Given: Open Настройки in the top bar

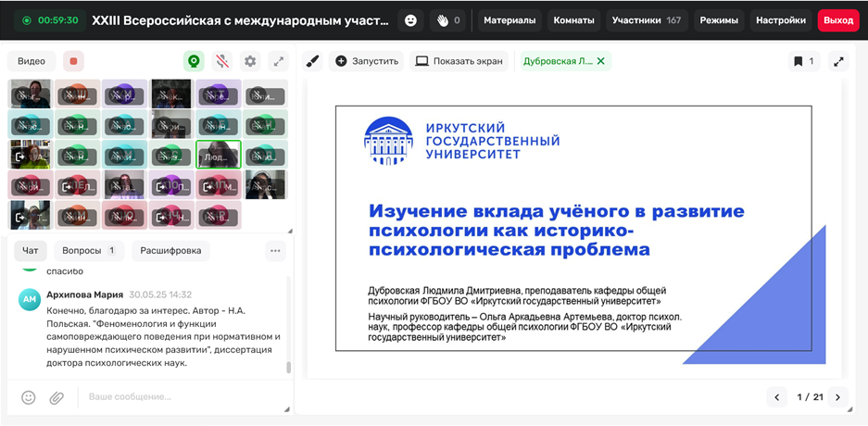Looking at the screenshot, I should pos(781,20).
